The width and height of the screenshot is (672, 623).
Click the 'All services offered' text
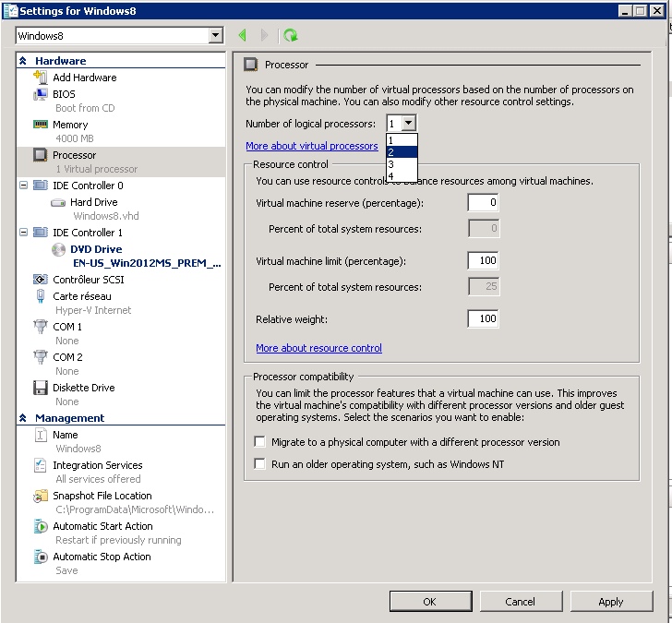(98, 479)
